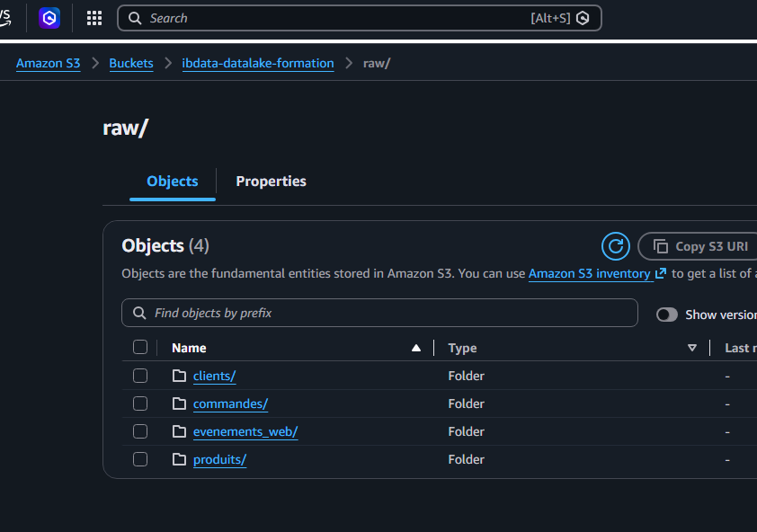The width and height of the screenshot is (757, 532).
Task: Select the commandes/ row checkbox
Action: pos(140,403)
